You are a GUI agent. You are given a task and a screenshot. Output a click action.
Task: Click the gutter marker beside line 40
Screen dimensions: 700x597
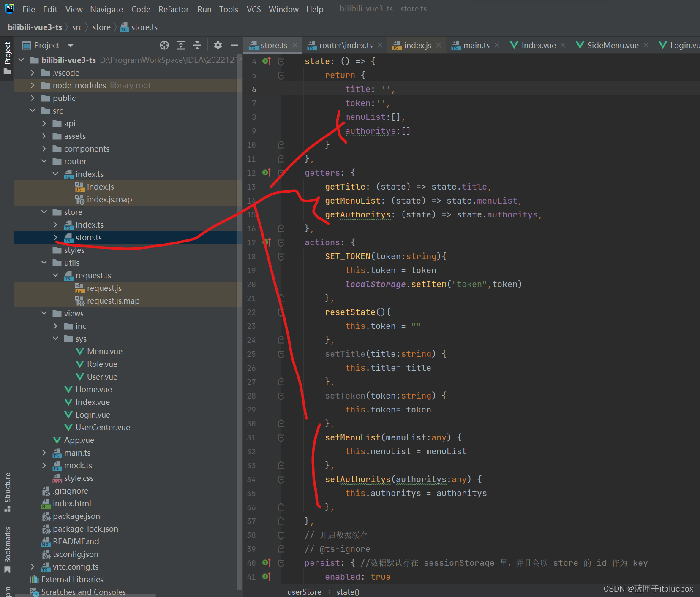[x=266, y=562]
